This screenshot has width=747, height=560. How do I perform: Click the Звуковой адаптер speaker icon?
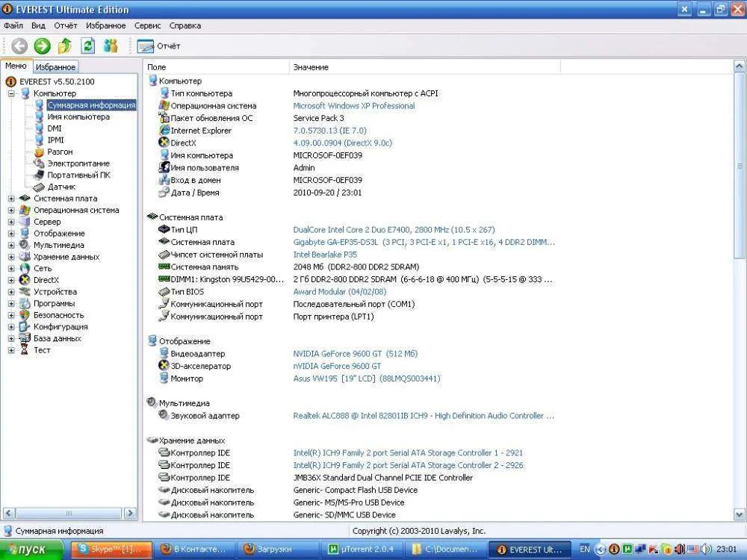coord(164,415)
